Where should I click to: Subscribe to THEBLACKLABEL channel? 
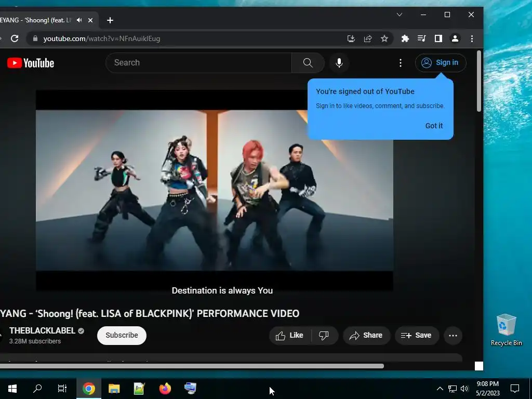[x=122, y=336]
